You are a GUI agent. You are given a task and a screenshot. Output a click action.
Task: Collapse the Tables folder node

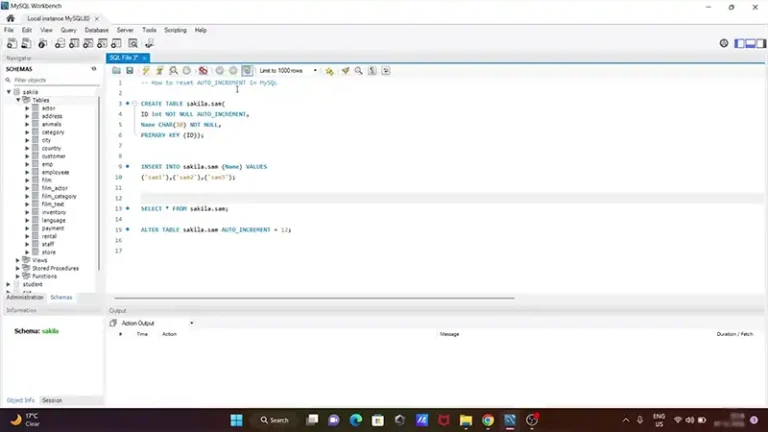(x=18, y=100)
